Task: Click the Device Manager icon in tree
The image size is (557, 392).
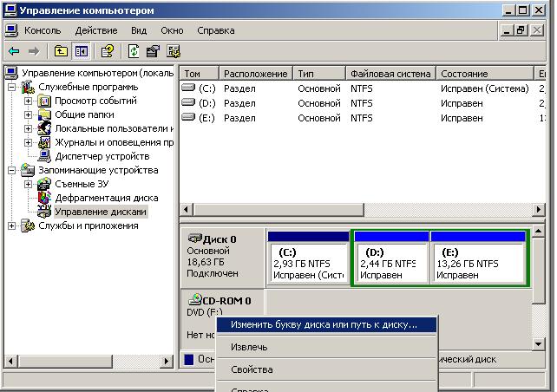Action: coord(44,156)
